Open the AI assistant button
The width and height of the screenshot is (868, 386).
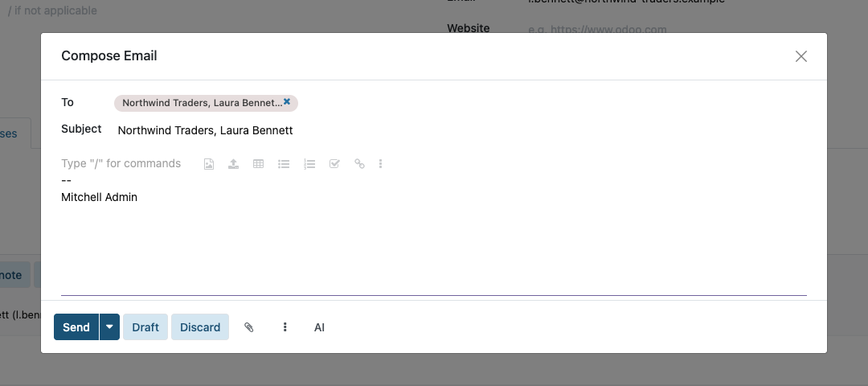pos(319,327)
